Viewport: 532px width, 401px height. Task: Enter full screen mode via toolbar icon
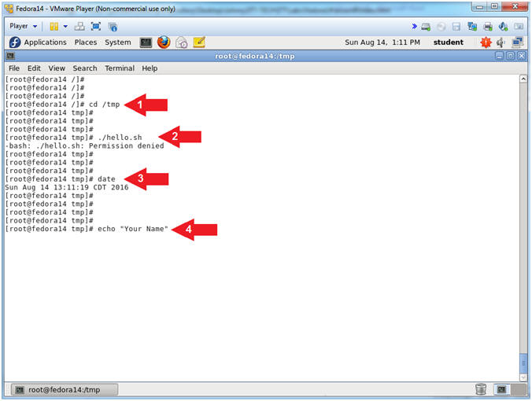(96, 27)
